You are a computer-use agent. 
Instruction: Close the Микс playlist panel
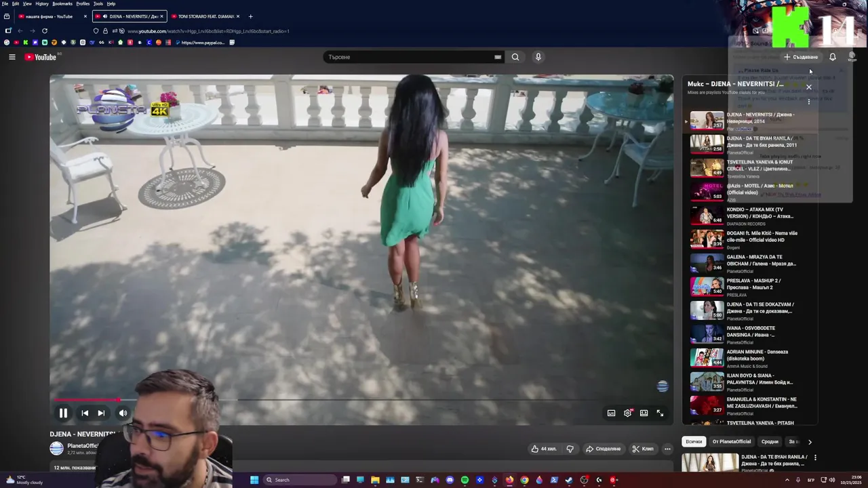(x=808, y=87)
